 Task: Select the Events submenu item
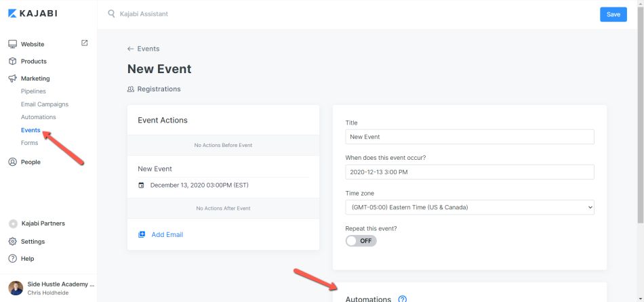point(31,130)
